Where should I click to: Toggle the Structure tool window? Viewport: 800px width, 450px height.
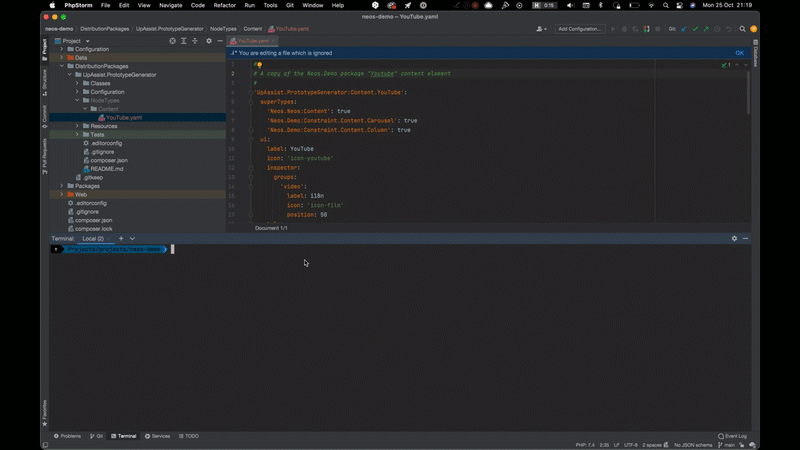pos(44,84)
